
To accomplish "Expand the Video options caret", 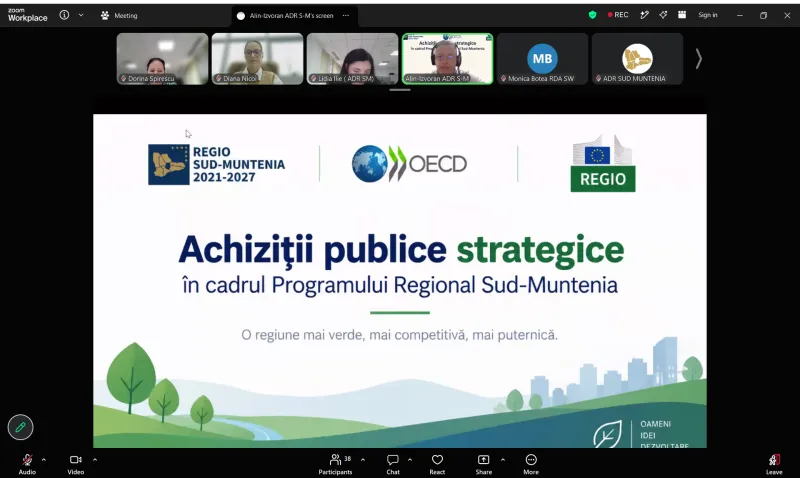I will click(95, 460).
